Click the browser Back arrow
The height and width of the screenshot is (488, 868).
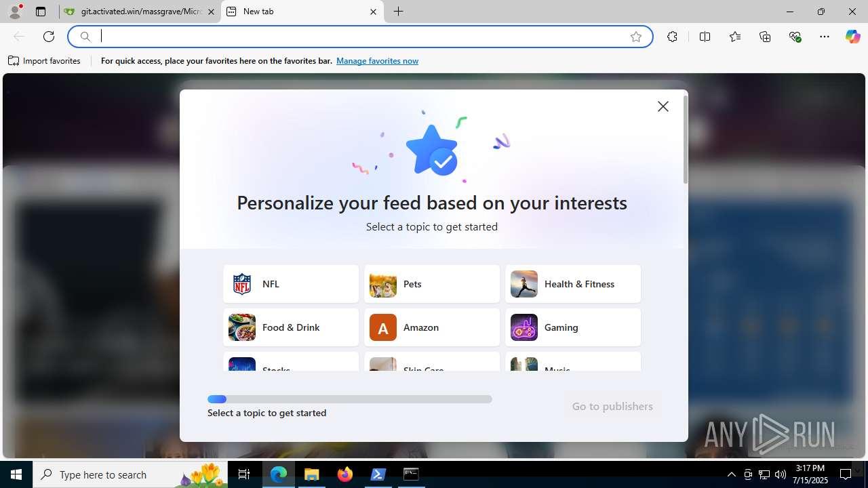19,37
